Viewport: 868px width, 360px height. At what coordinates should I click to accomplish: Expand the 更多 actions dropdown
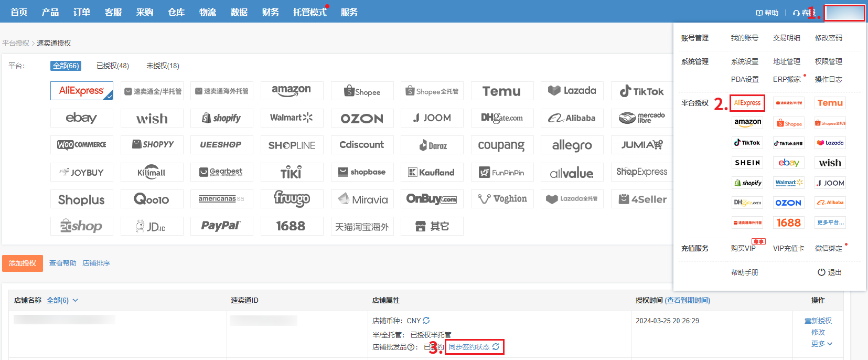(822, 344)
